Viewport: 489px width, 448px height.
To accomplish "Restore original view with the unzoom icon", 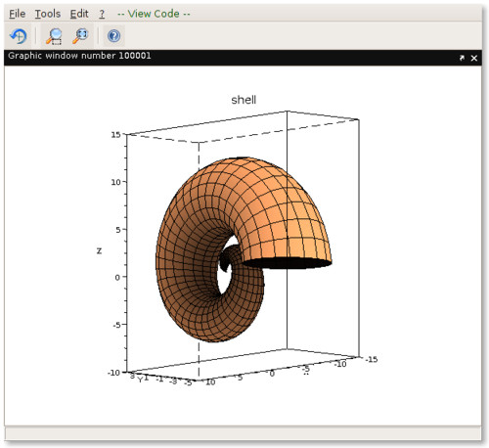I will pos(80,35).
